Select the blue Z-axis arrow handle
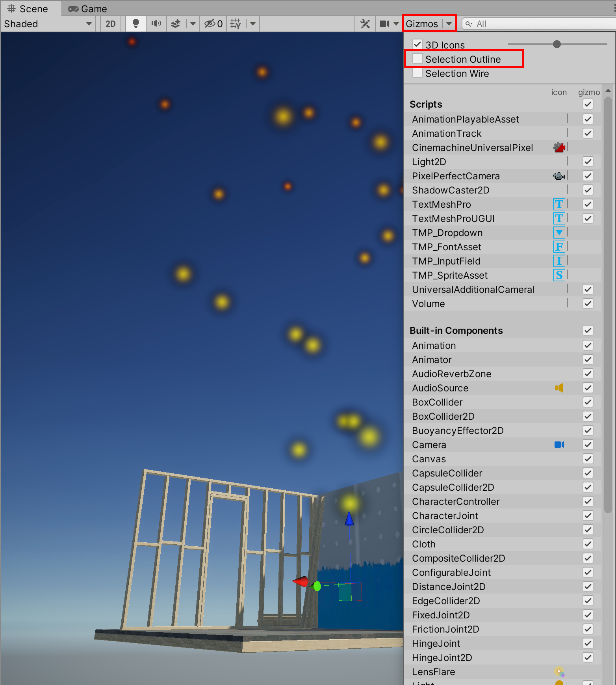The height and width of the screenshot is (685, 616). 349,518
